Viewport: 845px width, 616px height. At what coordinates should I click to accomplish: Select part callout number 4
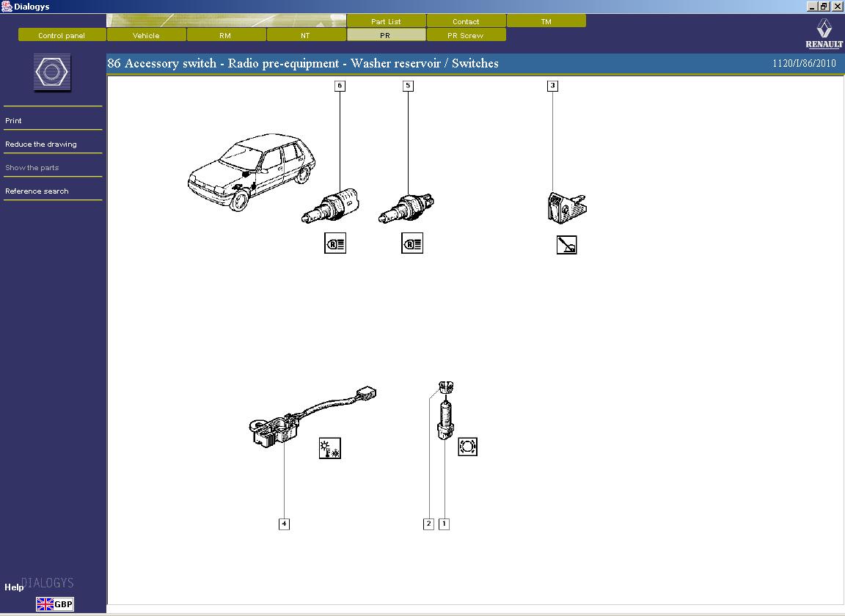click(x=284, y=524)
